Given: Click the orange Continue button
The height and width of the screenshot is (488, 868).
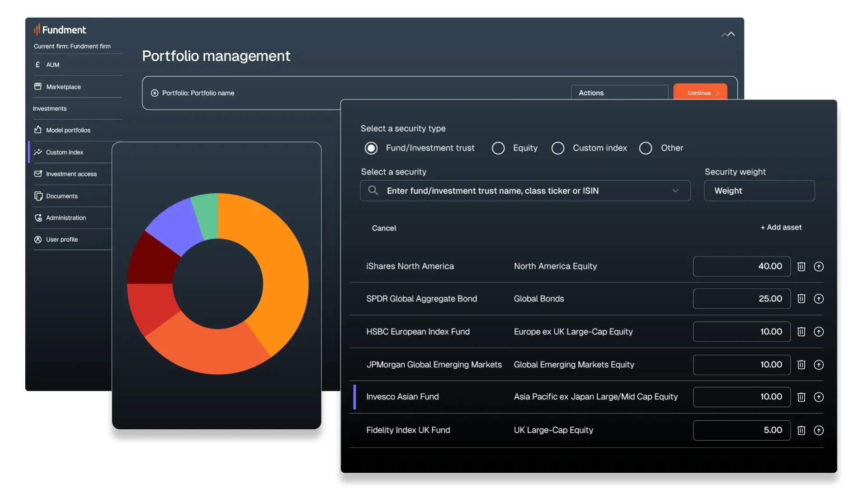Looking at the screenshot, I should (700, 92).
